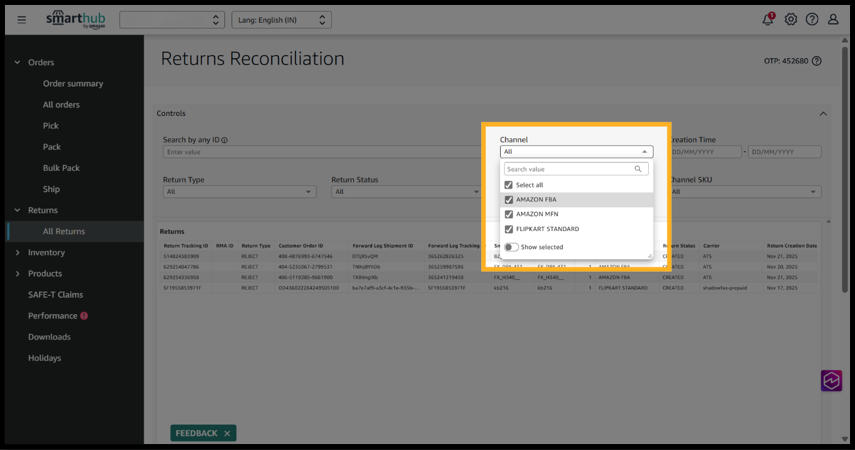Uncheck the Select all checkbox
The image size is (855, 450).
click(x=509, y=185)
